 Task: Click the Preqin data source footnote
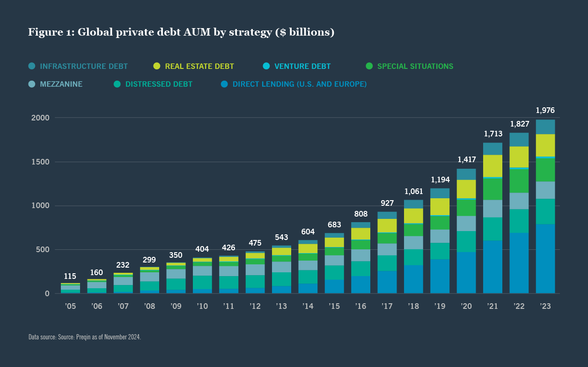(85, 337)
